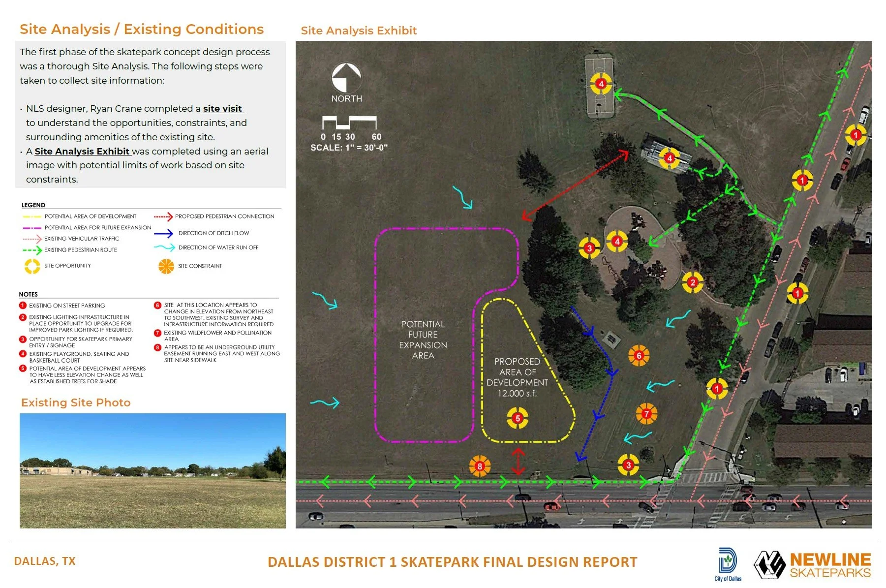Click the scale bar graphic on the map
886x588 pixels.
point(349,123)
